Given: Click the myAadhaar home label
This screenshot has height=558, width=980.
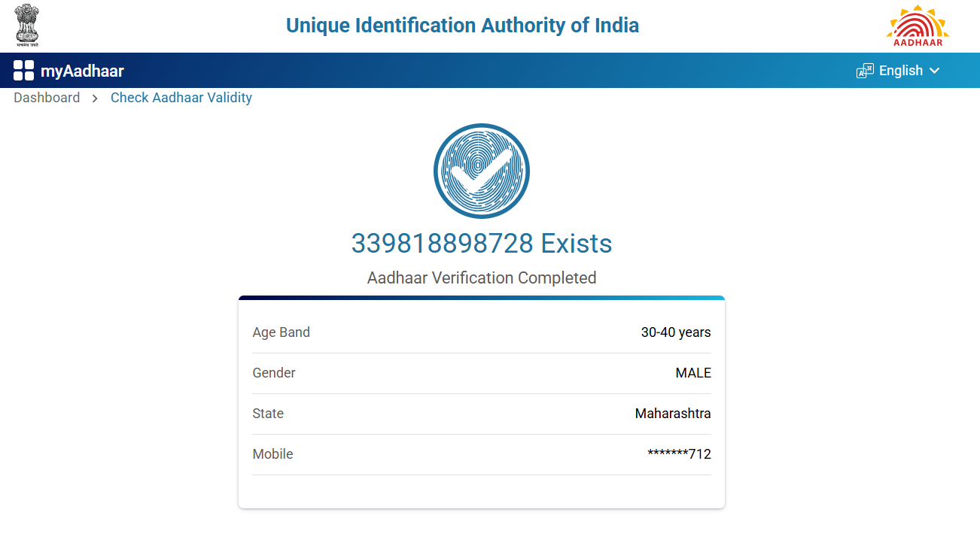Looking at the screenshot, I should [82, 71].
